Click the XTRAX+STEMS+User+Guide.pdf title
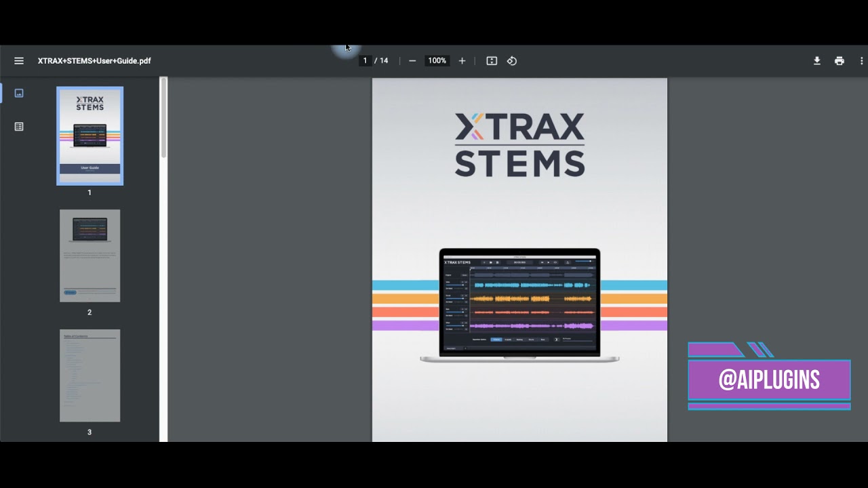This screenshot has width=868, height=488. (x=94, y=61)
